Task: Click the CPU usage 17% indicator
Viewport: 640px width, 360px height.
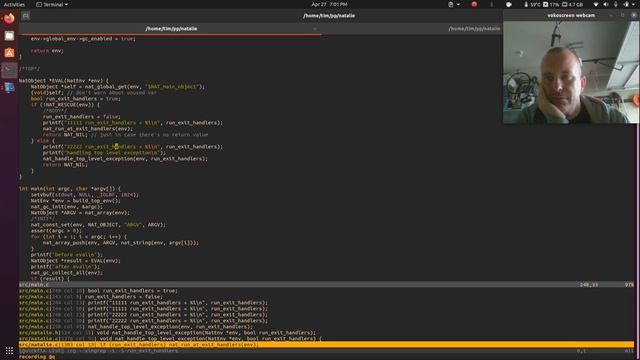Action: [x=551, y=4]
